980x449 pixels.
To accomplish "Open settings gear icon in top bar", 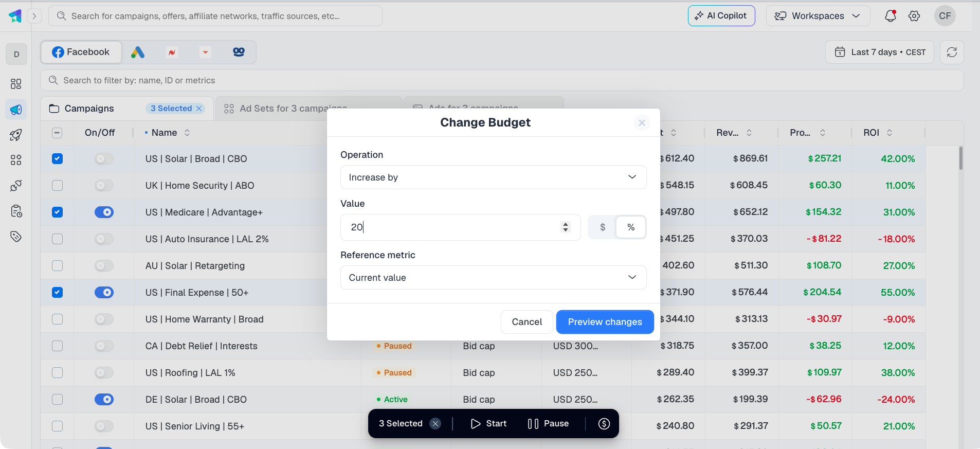I will point(914,16).
